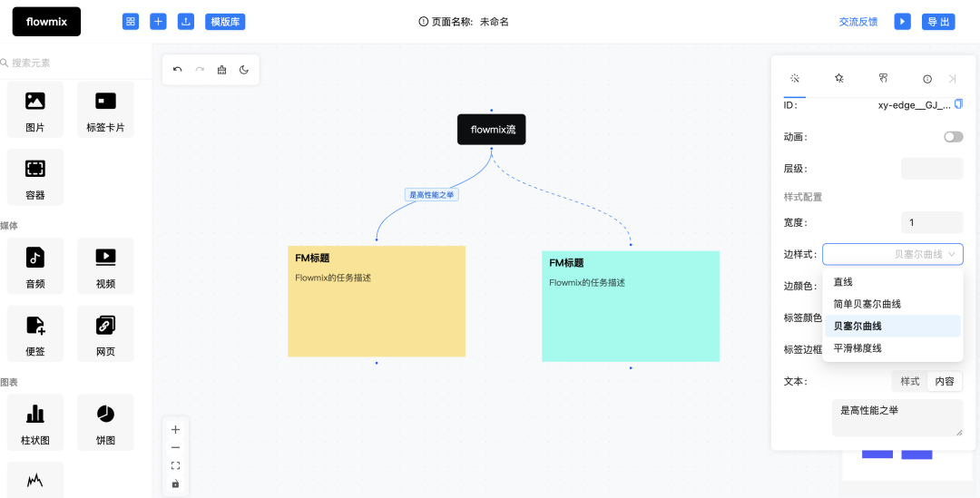Image resolution: width=980 pixels, height=498 pixels.
Task: Select the 便签 sticky note element
Action: [35, 333]
